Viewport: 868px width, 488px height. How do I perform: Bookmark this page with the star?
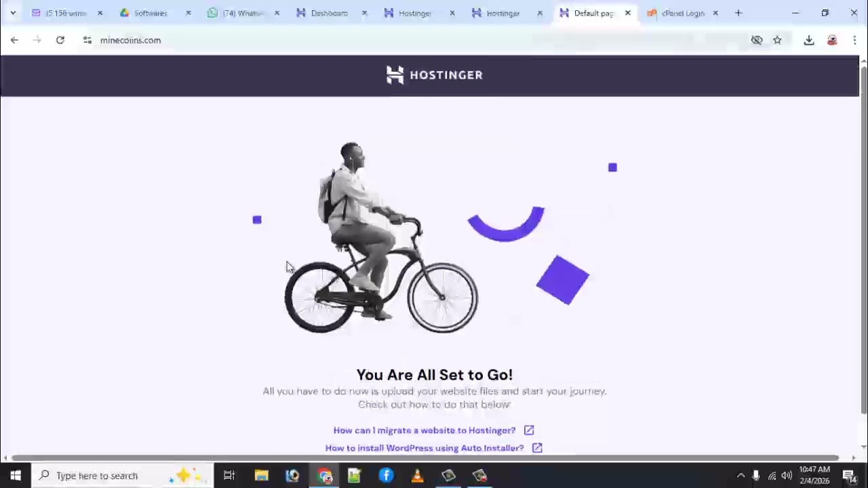pyautogui.click(x=777, y=40)
